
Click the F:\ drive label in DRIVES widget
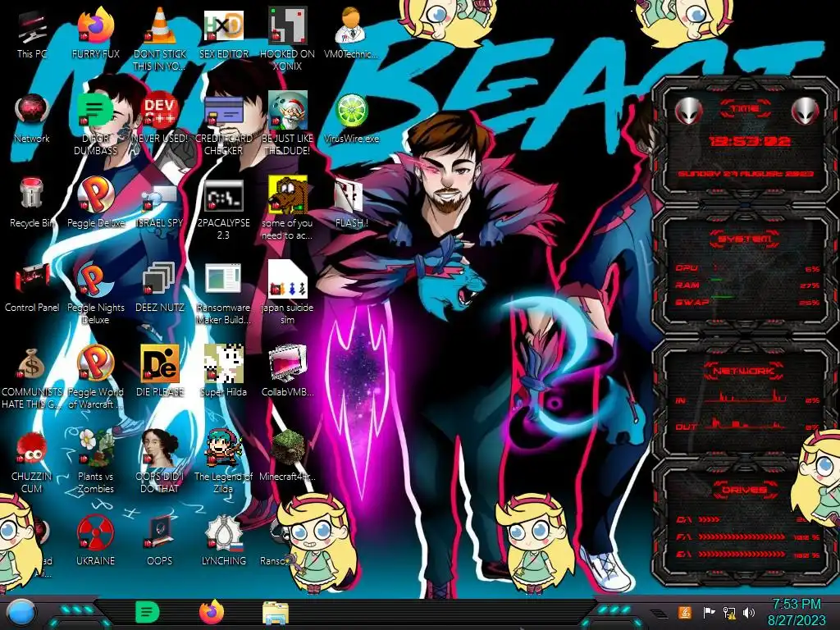(684, 536)
